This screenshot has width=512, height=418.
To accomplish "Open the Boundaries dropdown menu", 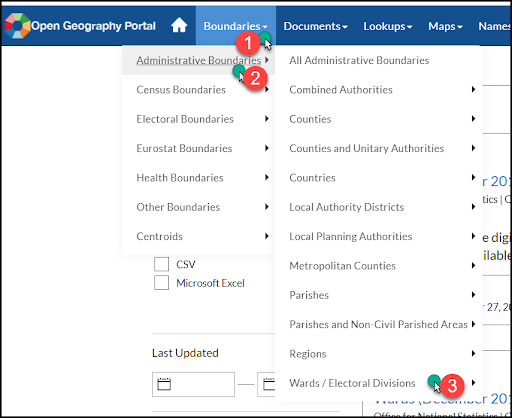I will [x=236, y=26].
